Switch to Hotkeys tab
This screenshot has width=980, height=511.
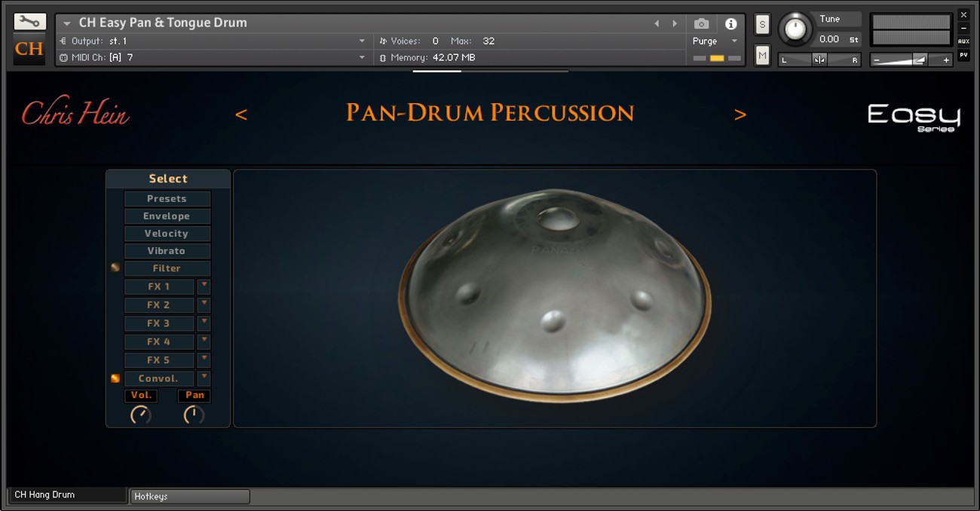189,497
